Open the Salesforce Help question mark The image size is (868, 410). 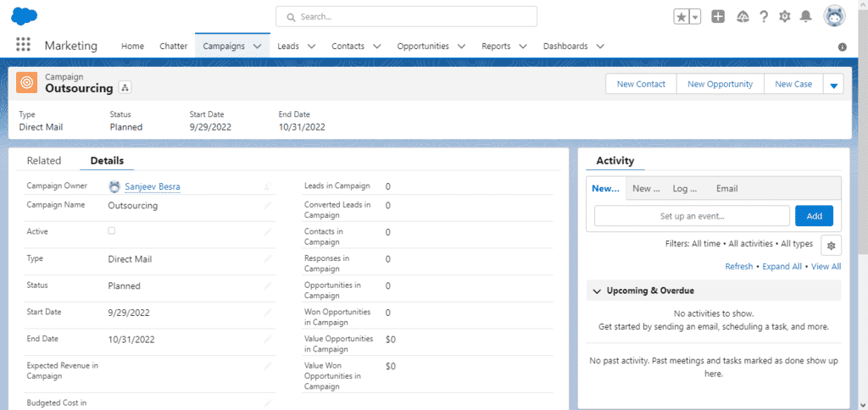764,17
